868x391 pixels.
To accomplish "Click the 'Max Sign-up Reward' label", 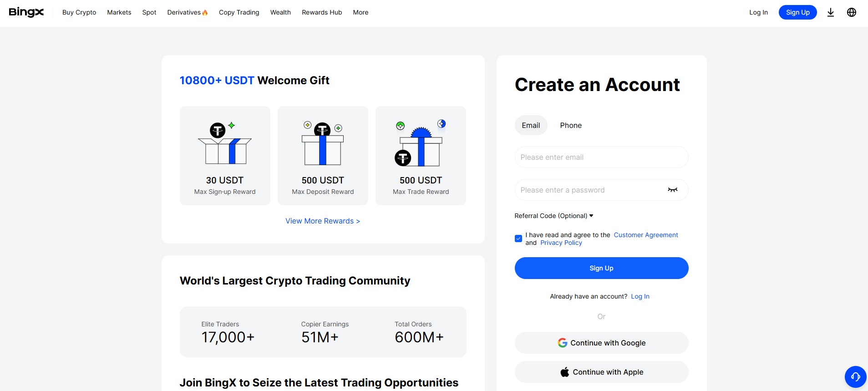I will coord(225,192).
